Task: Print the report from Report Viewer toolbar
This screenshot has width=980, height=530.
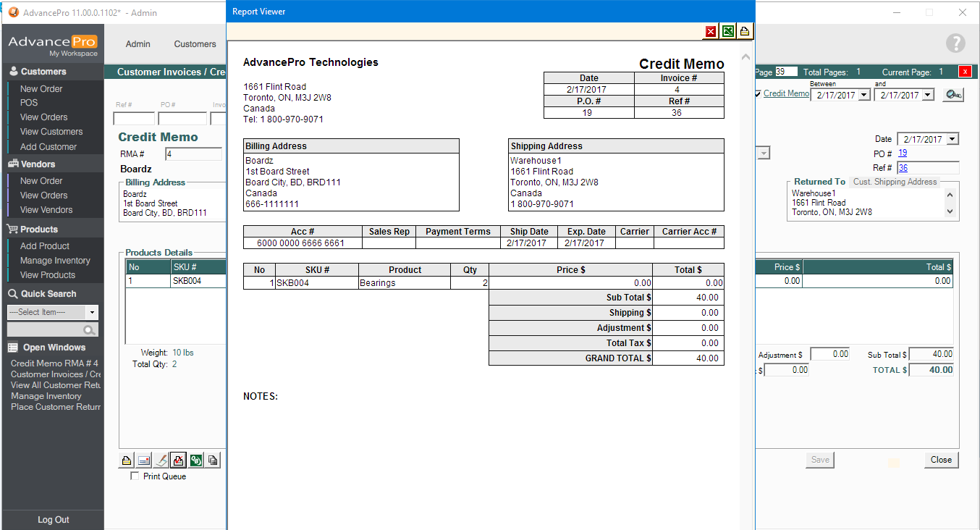Action: [x=744, y=31]
